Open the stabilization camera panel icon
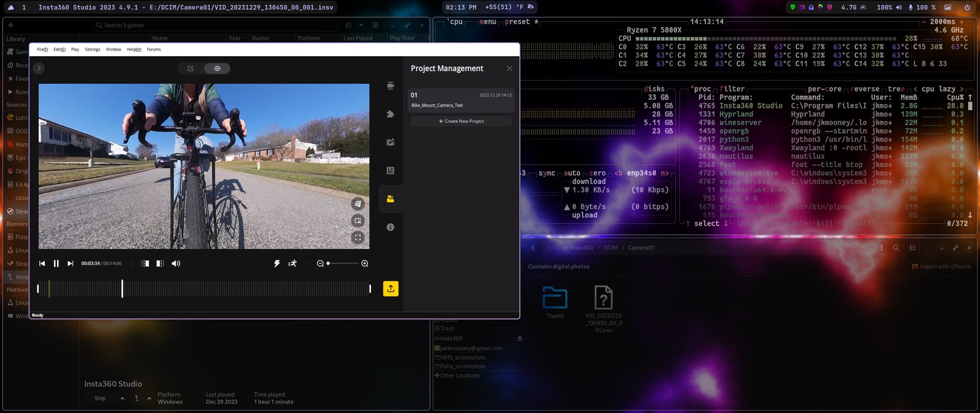Image resolution: width=980 pixels, height=413 pixels. (x=390, y=86)
